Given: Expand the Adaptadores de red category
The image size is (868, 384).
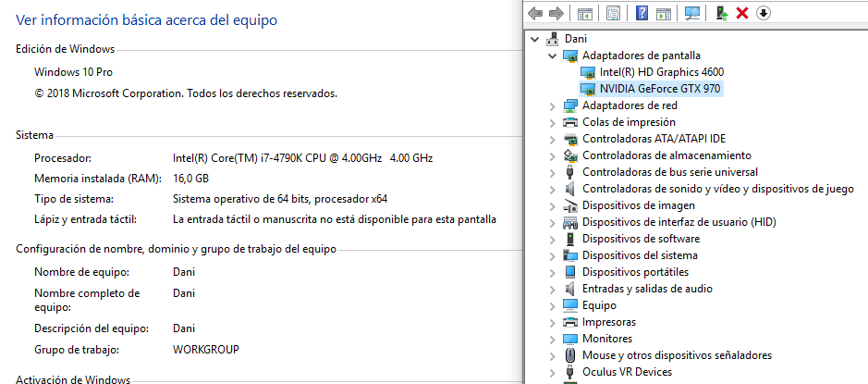Looking at the screenshot, I should (553, 105).
